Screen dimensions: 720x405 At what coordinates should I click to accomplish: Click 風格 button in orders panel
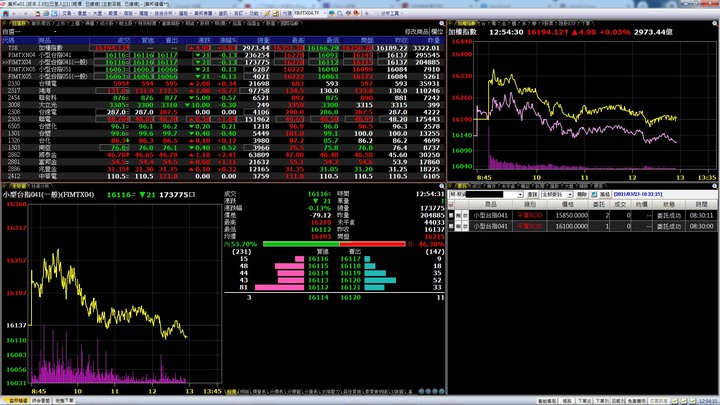605,195
